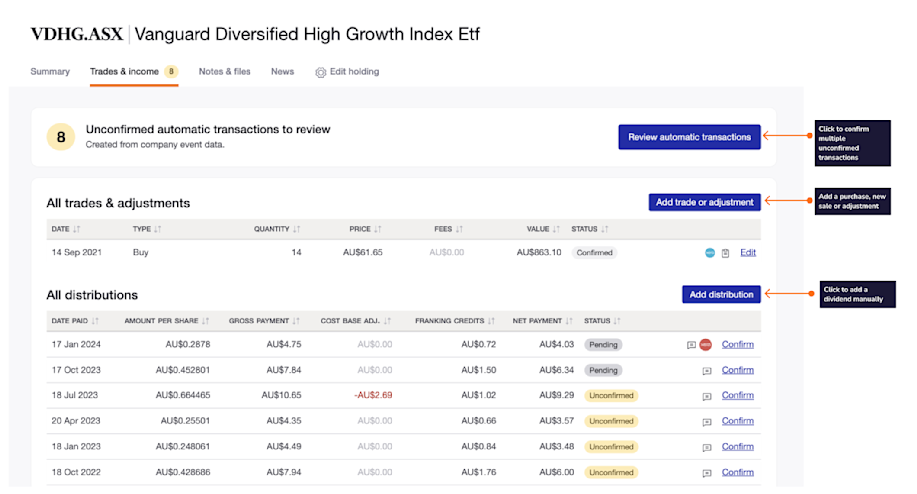Open the comment icon on 17 Oct 2023 distribution

pos(706,371)
